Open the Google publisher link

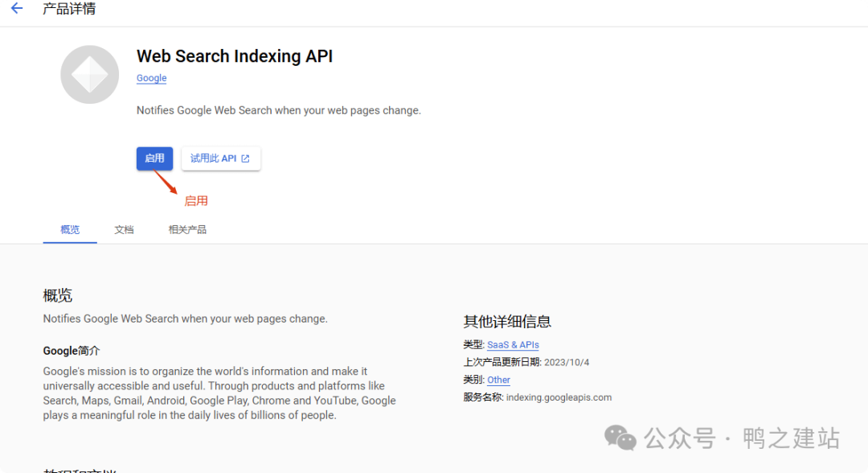click(151, 78)
